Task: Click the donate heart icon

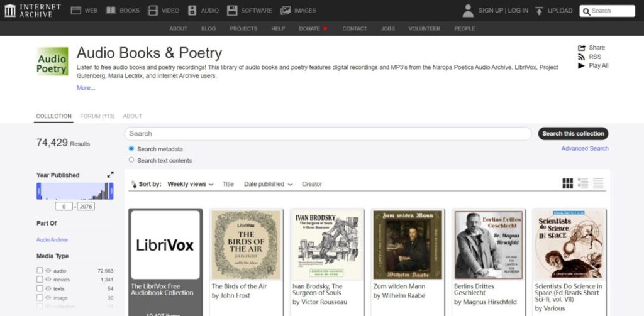Action: (x=325, y=29)
